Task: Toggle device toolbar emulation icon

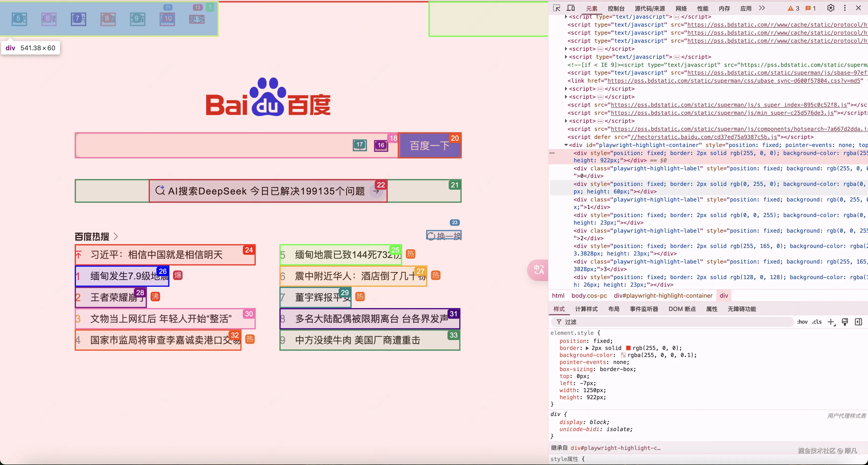Action: click(x=571, y=8)
